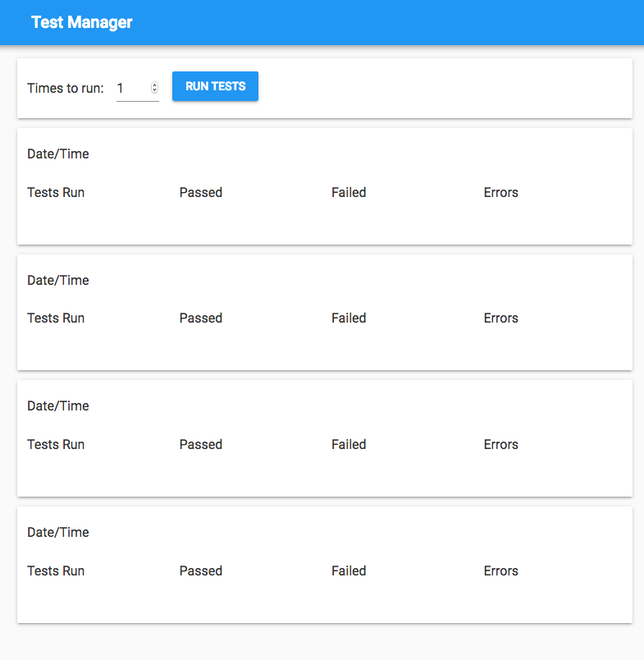Click Errors in the second result card

[500, 319]
